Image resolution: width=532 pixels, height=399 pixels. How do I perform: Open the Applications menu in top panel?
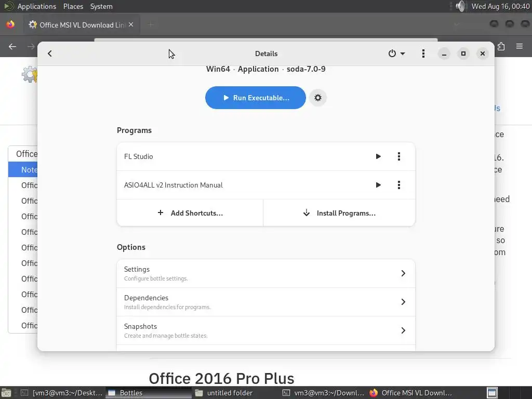pos(37,6)
